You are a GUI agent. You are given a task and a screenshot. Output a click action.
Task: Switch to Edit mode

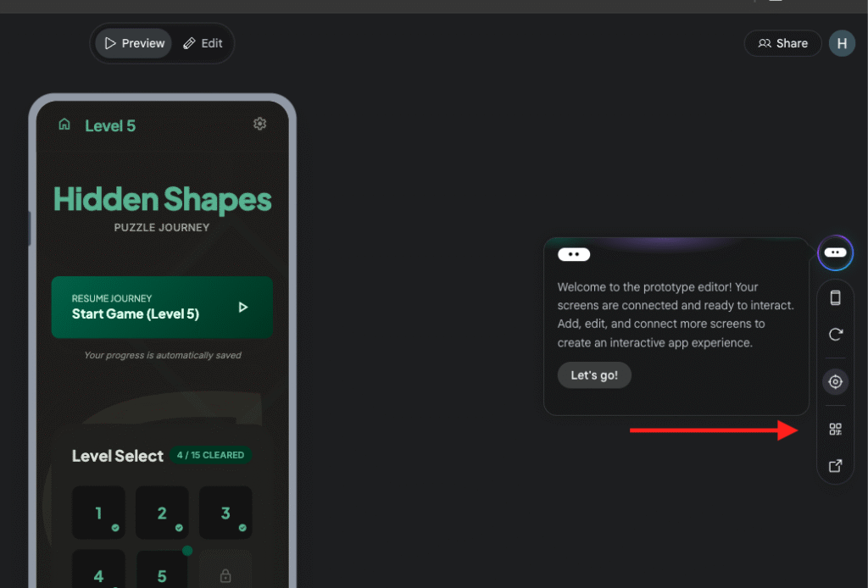203,43
